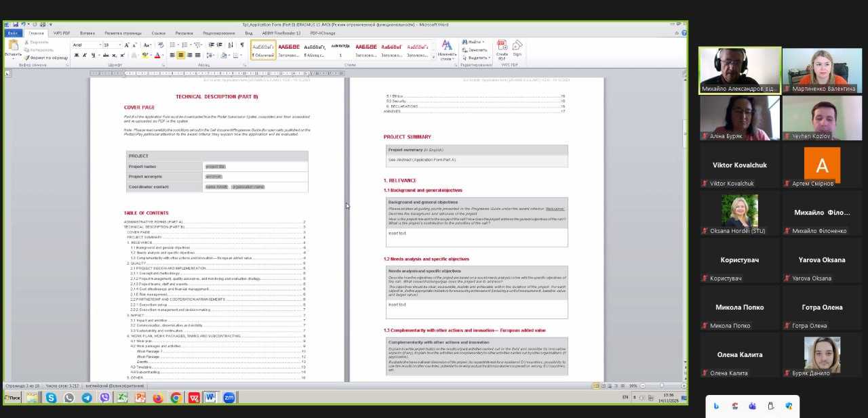Click the Format Painter (Формат по образцу) tool

pos(48,58)
